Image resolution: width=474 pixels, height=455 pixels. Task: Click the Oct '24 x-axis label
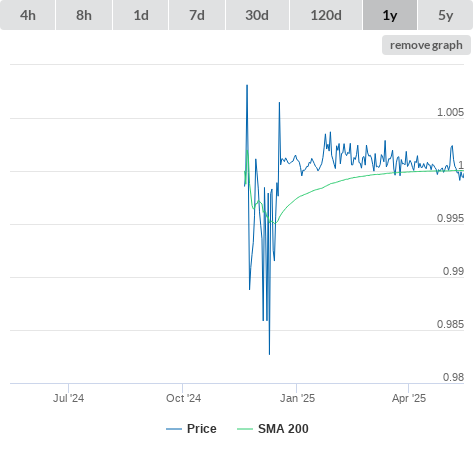184,398
